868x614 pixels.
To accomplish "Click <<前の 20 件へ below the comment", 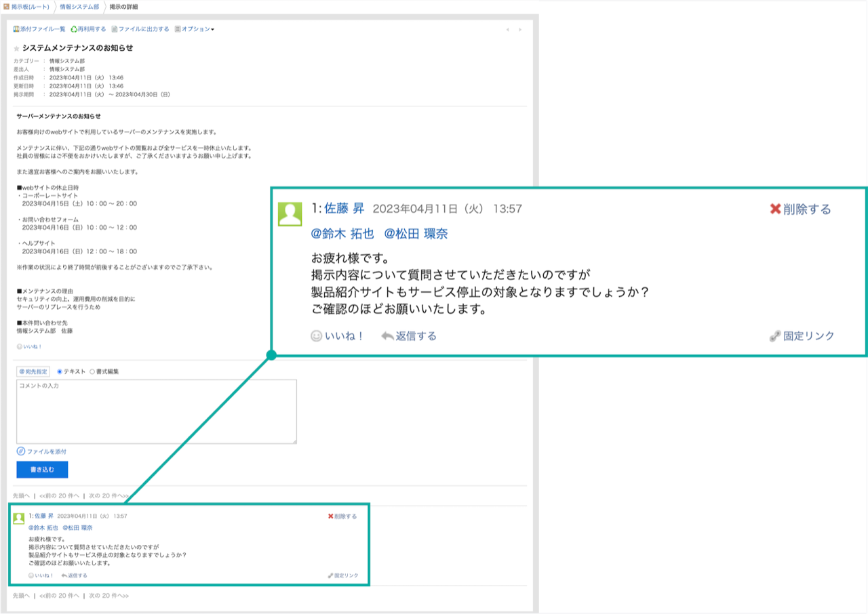I will point(59,596).
